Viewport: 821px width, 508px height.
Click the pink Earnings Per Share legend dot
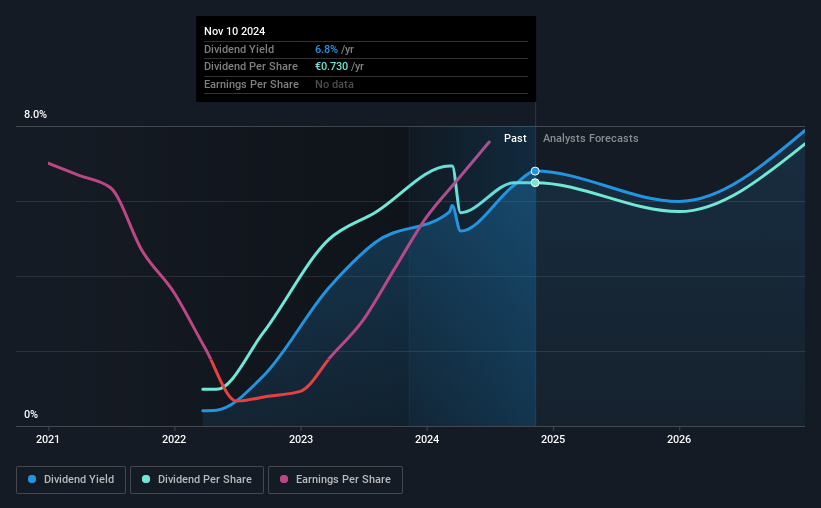[284, 479]
